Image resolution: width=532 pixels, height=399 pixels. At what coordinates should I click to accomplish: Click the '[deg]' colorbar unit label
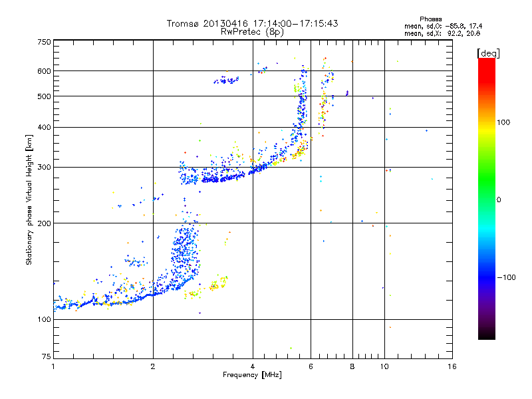pos(488,53)
